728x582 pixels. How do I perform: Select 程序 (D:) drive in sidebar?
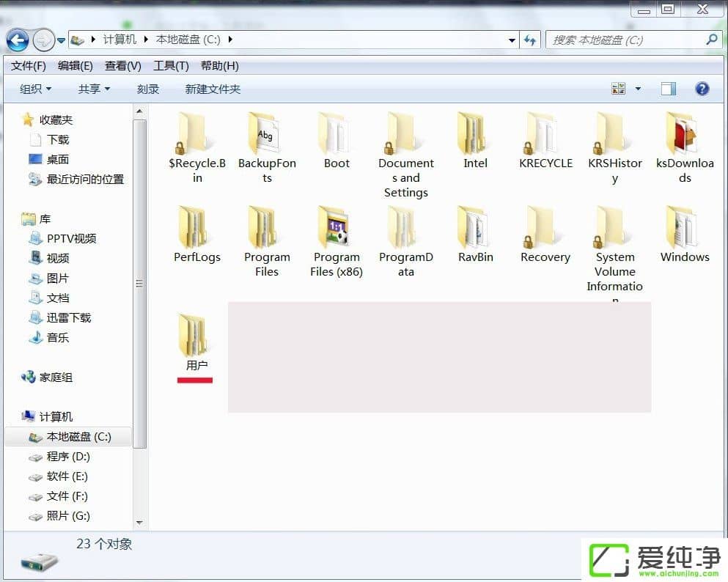(68, 456)
